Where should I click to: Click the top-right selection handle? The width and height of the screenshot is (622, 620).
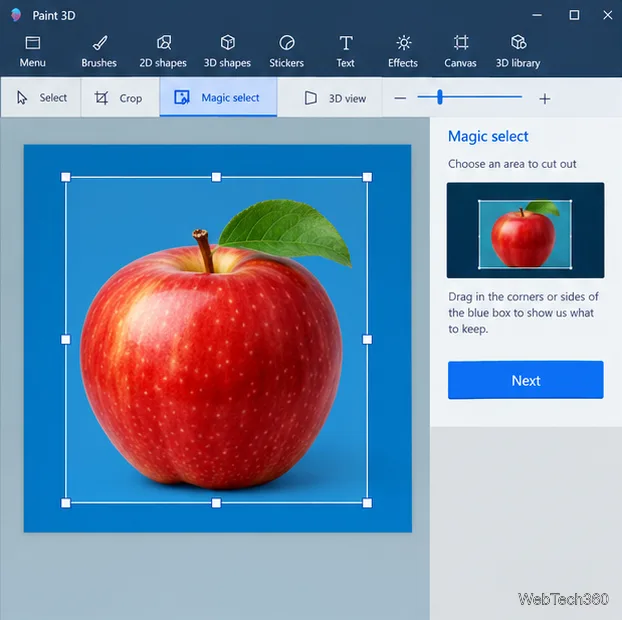(367, 177)
